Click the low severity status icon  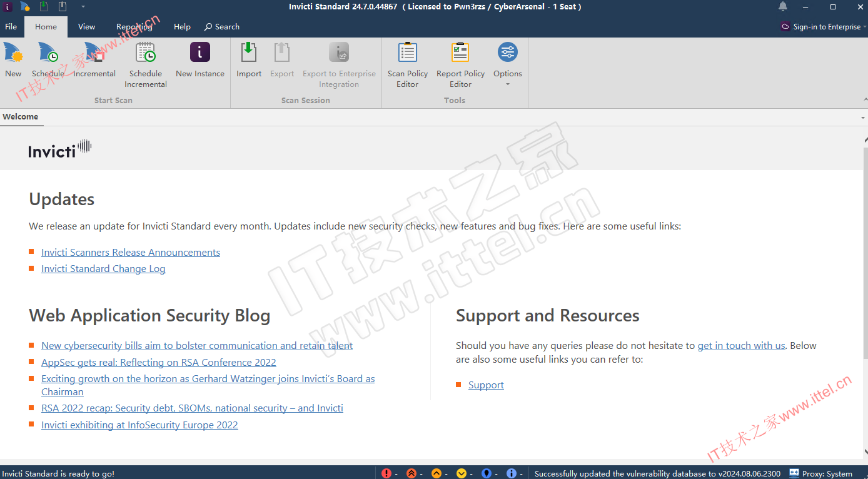click(462, 473)
